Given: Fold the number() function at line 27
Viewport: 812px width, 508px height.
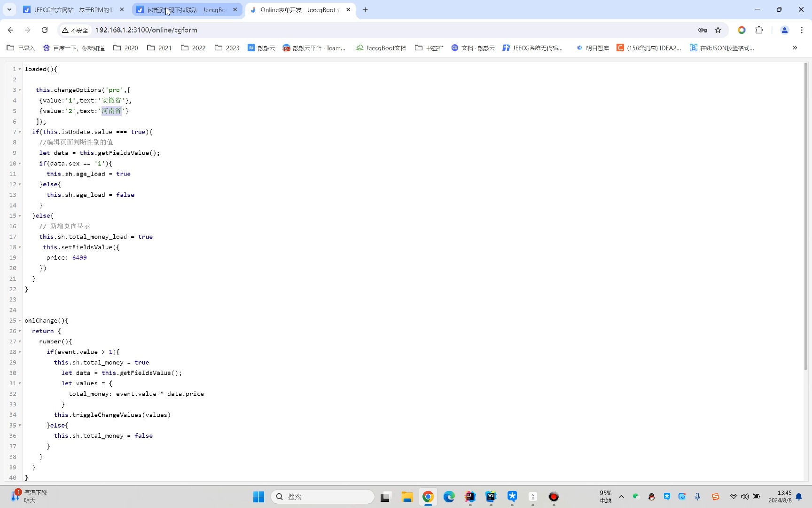Looking at the screenshot, I should [20, 341].
